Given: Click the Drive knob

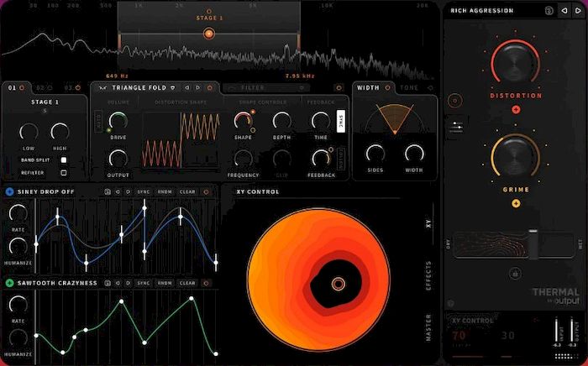Looking at the screenshot, I should click(x=118, y=121).
